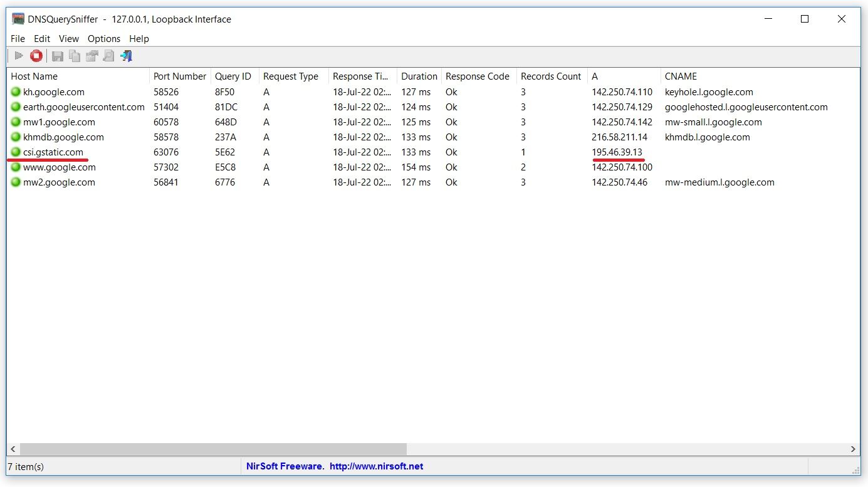Viewport: 868px width, 487px height.
Task: Sort by Records Count column header
Action: coord(552,76)
